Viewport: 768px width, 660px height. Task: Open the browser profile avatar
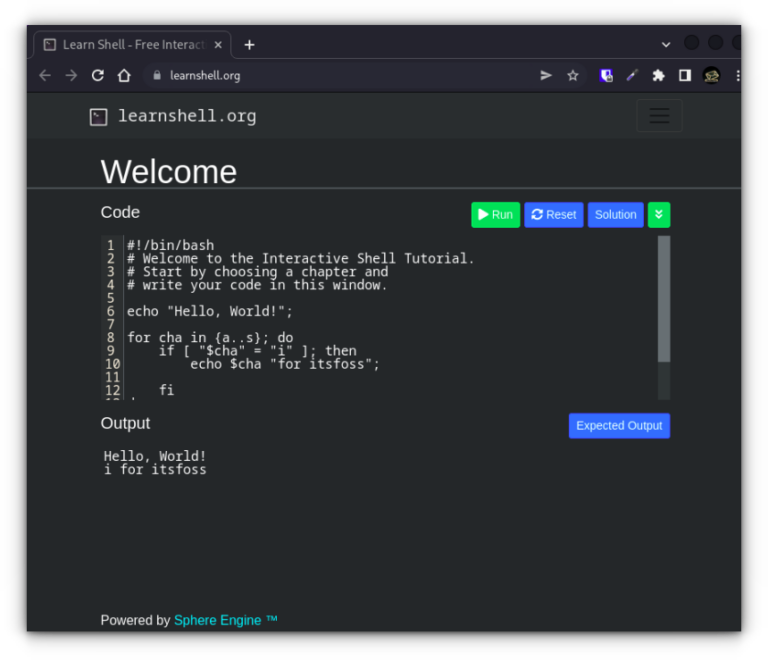tap(711, 75)
